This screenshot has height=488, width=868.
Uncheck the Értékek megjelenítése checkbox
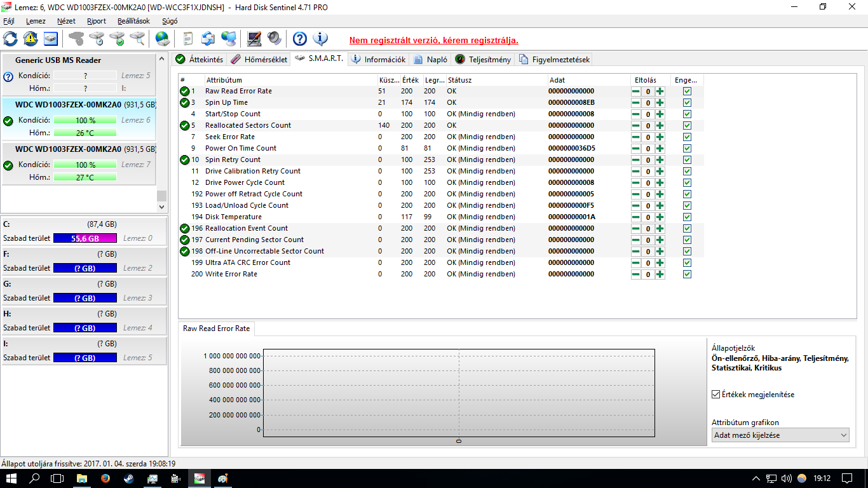tap(716, 395)
